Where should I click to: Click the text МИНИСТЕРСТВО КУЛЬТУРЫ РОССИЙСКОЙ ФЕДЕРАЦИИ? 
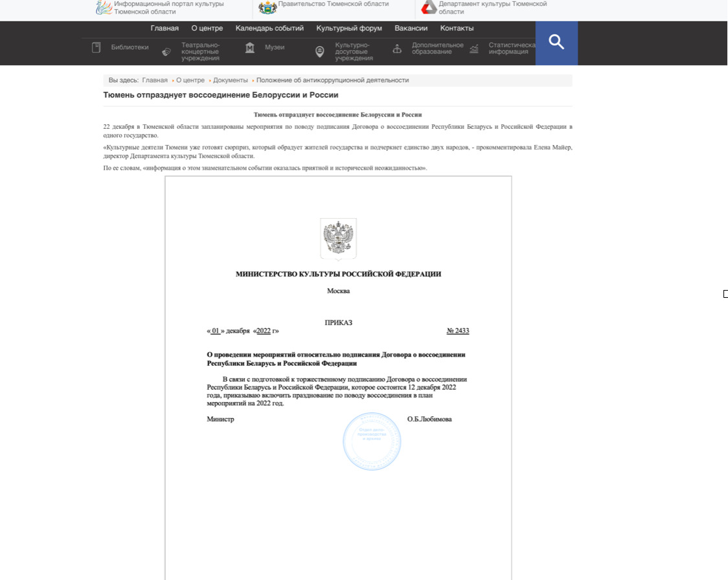pos(339,274)
